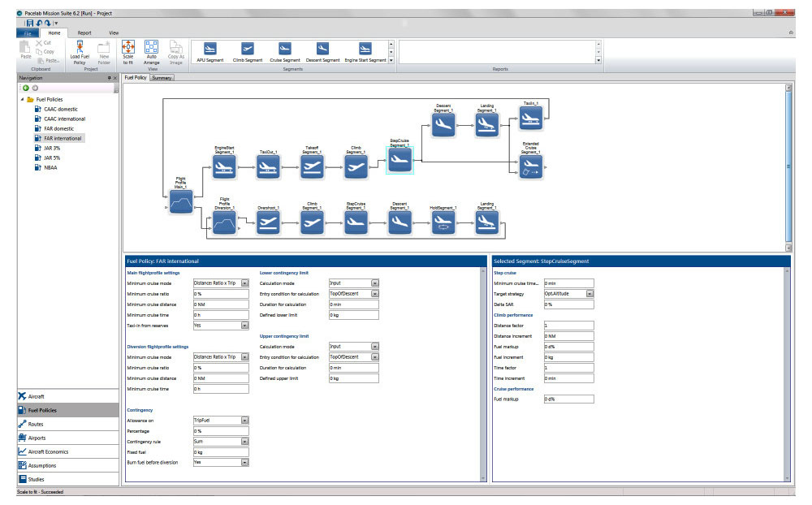Open Upper contingency limit Entry condition dropdown

point(375,357)
